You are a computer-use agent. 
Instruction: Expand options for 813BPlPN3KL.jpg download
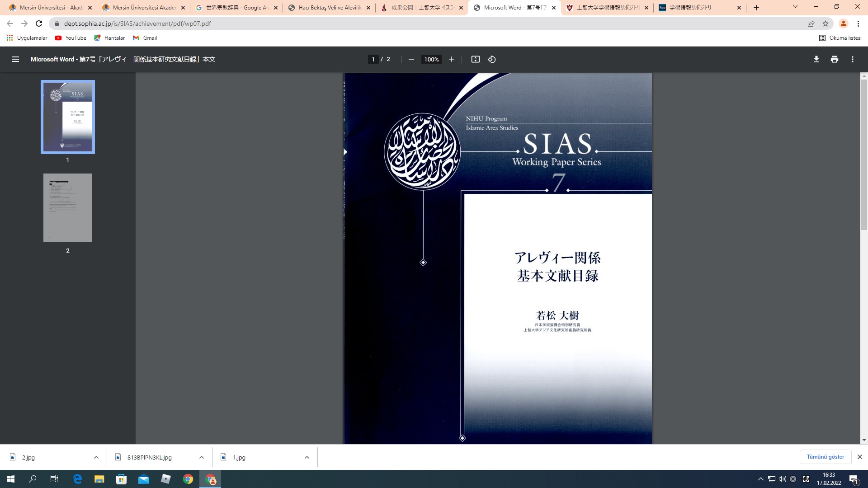[x=201, y=457]
